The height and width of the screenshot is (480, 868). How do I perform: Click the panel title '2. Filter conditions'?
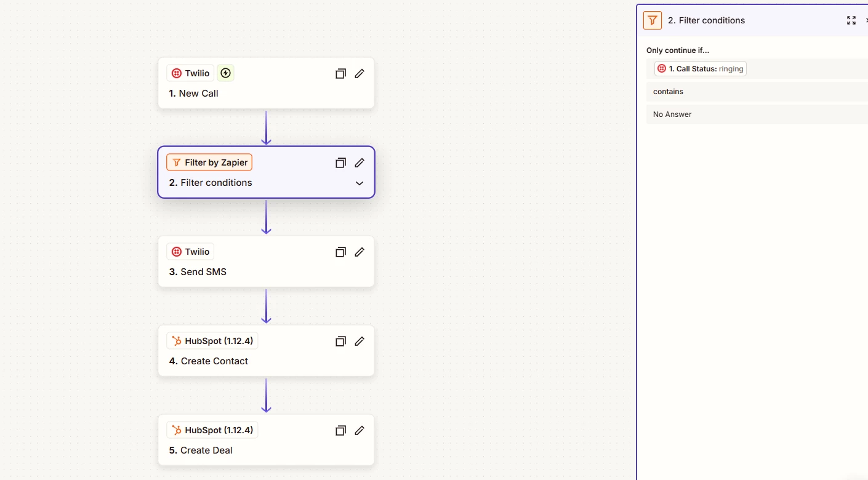706,20
